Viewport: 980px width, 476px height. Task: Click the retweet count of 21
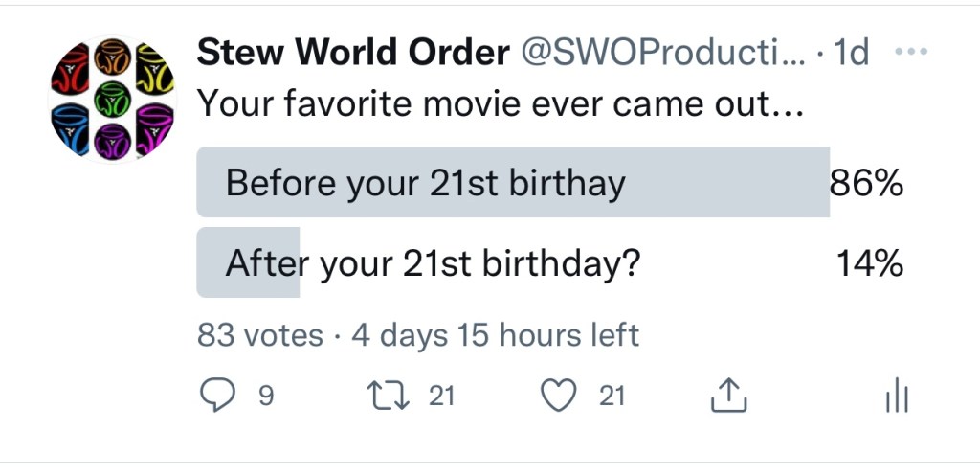(x=441, y=396)
